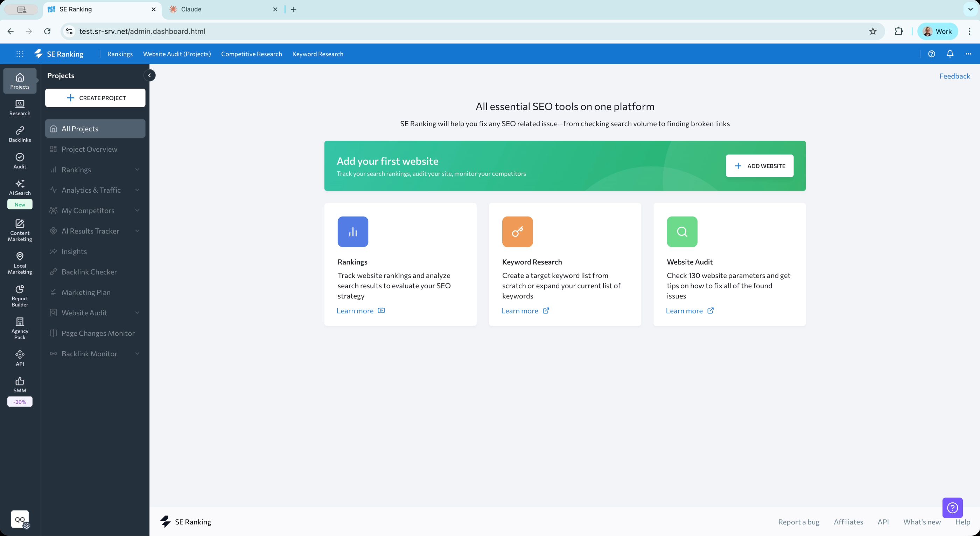The width and height of the screenshot is (980, 536).
Task: Open the AI Search sidebar icon
Action: point(20,188)
